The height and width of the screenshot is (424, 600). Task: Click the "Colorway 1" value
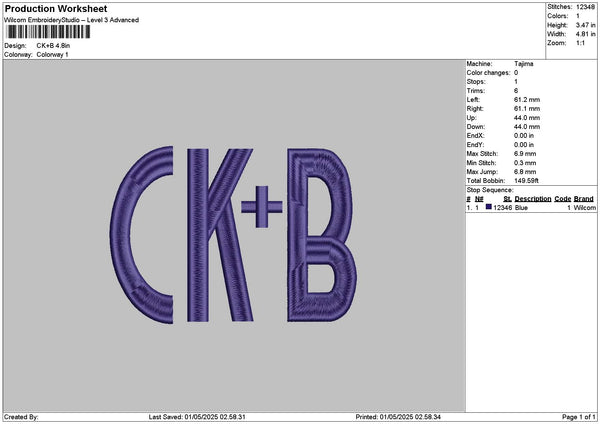[52, 55]
